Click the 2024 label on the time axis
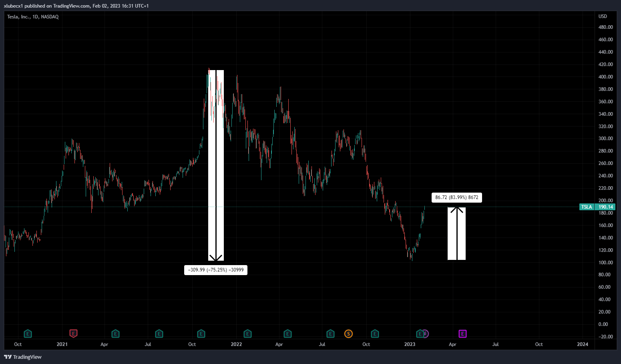The height and width of the screenshot is (364, 621). click(x=583, y=344)
